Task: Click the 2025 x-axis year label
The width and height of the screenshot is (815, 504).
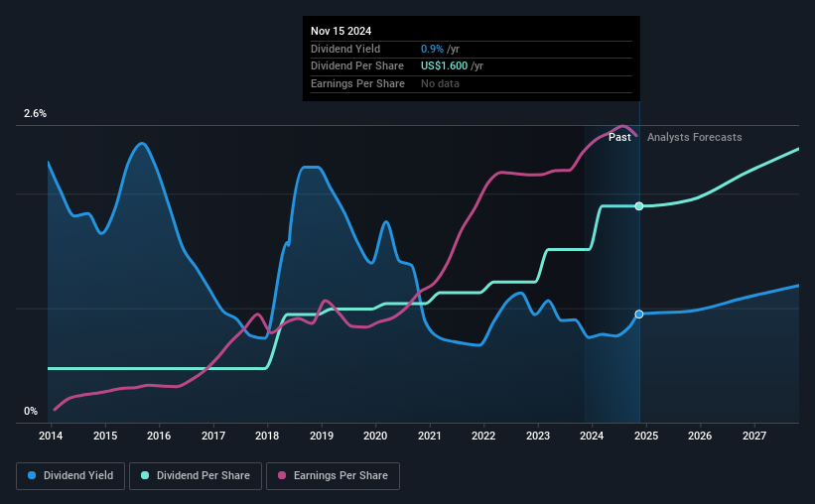Action: point(646,436)
